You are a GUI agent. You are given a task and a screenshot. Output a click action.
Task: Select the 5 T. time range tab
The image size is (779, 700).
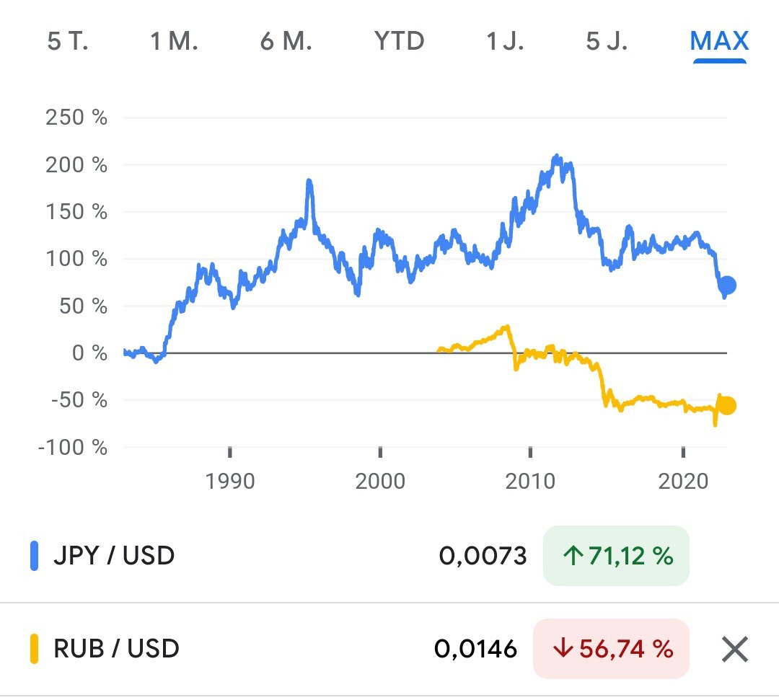tap(67, 41)
